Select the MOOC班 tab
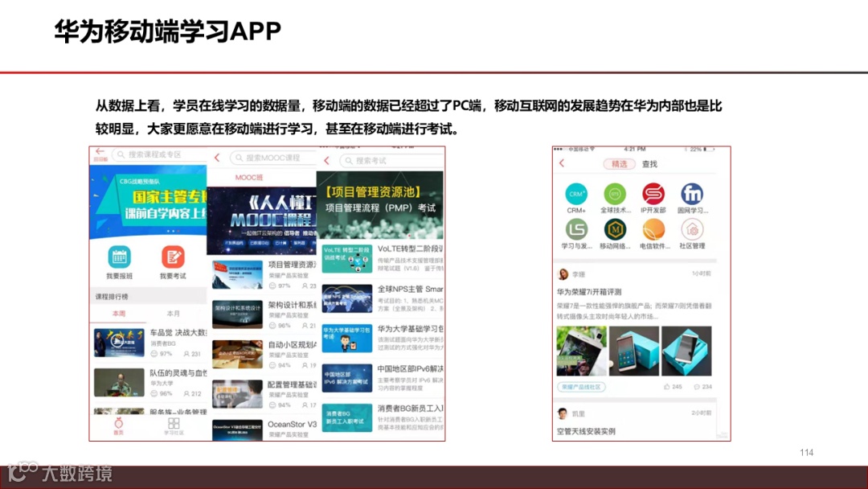868x489 pixels. point(249,177)
